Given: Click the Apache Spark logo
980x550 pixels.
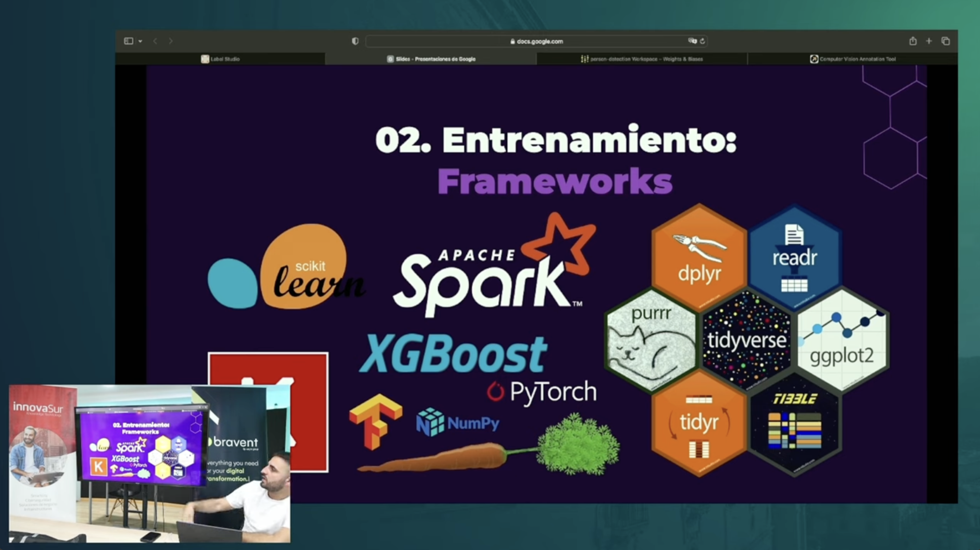Looking at the screenshot, I should 494,265.
